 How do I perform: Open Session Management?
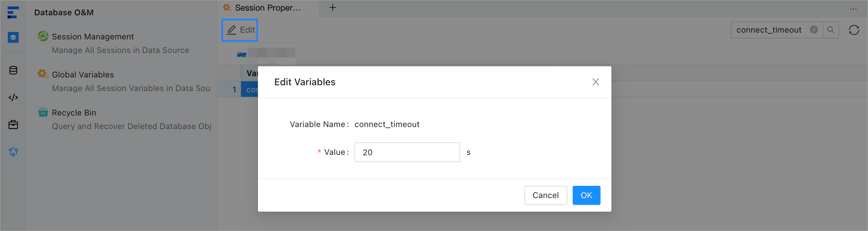[x=92, y=37]
